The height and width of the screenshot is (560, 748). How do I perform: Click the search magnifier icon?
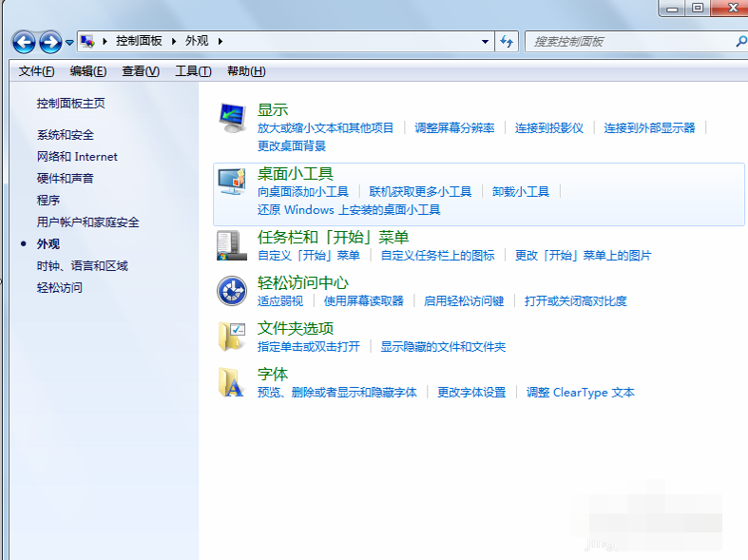(x=740, y=42)
